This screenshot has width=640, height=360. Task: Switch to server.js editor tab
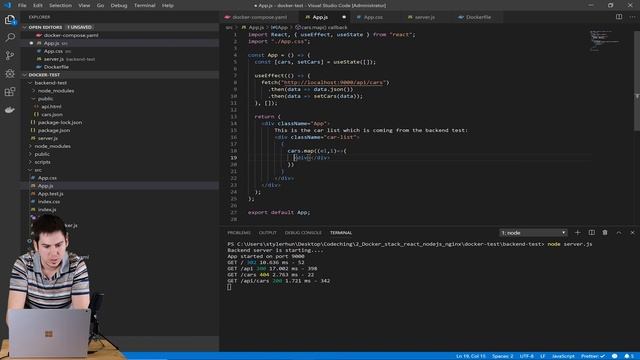[x=424, y=17]
